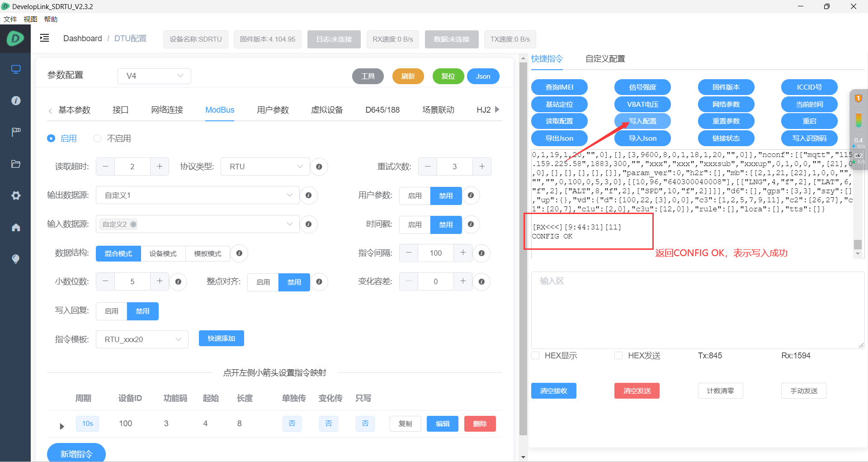
Task: Open the 视图 menu
Action: click(30, 19)
